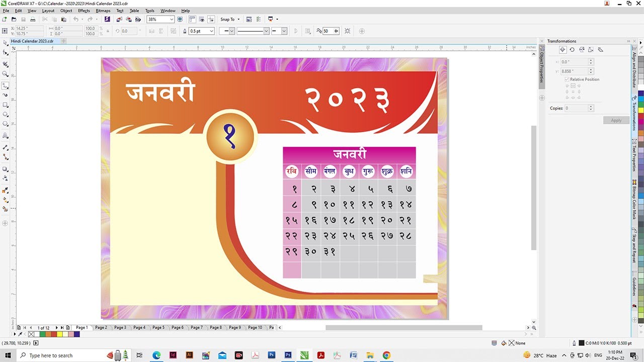The height and width of the screenshot is (362, 644).
Task: Go to the next page arrow
Action: click(x=56, y=328)
